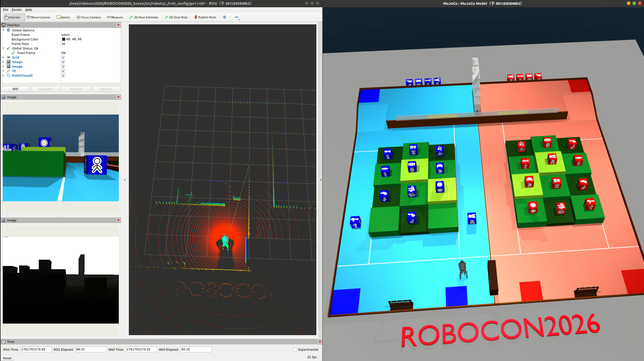Click the Duplicate button
Image resolution: width=644 pixels, height=361 pixels.
click(x=46, y=89)
